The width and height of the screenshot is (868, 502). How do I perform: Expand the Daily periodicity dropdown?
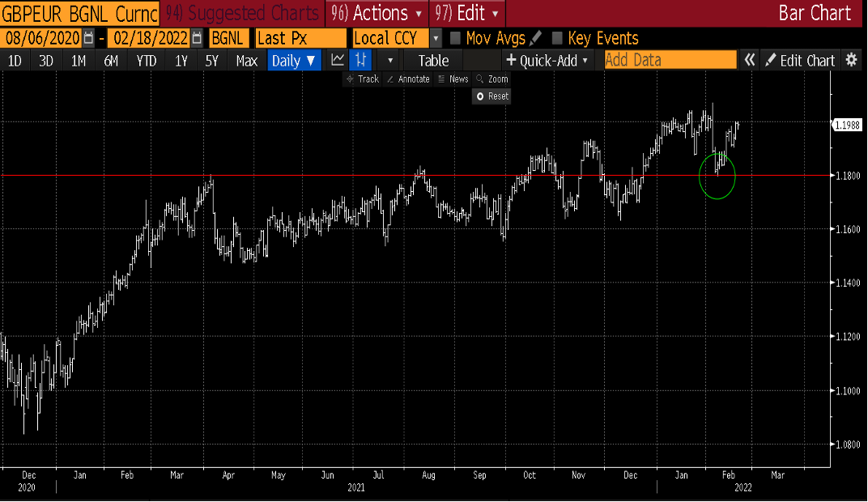click(294, 60)
